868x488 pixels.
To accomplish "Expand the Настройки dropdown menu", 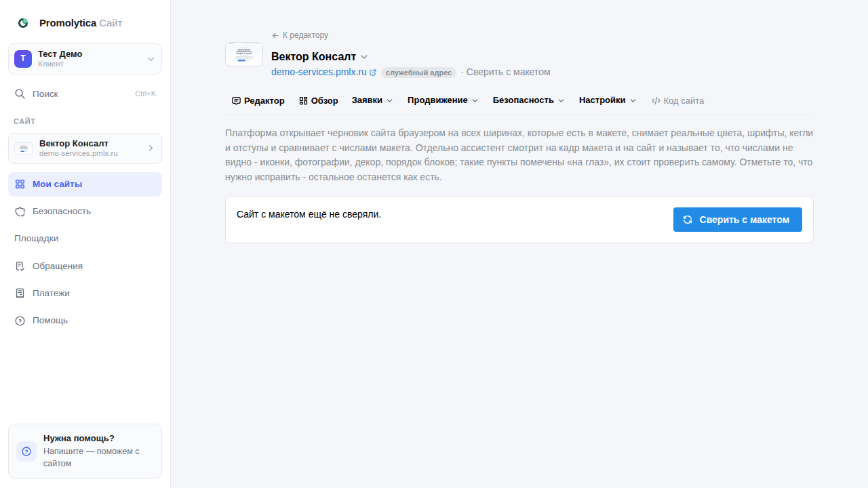I will 608,100.
